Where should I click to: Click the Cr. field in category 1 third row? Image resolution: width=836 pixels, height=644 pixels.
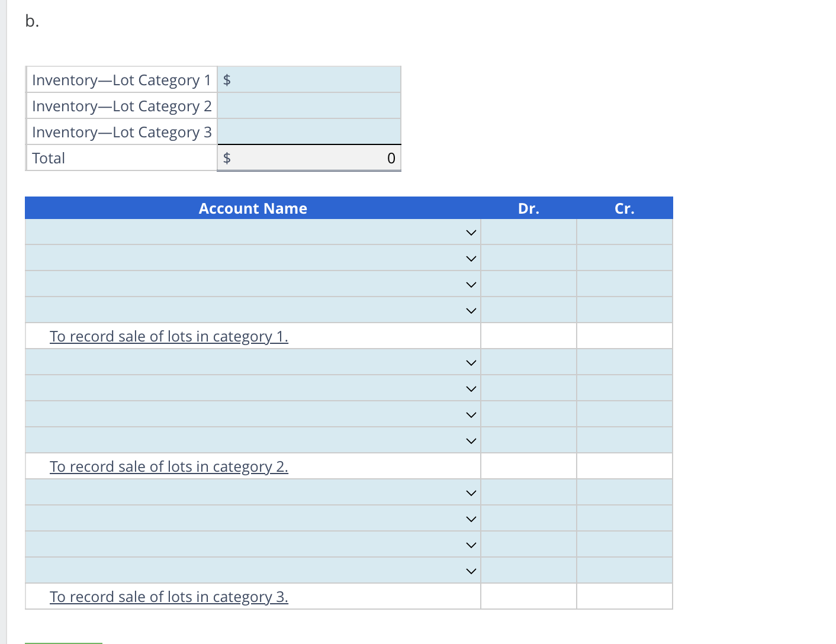(625, 284)
